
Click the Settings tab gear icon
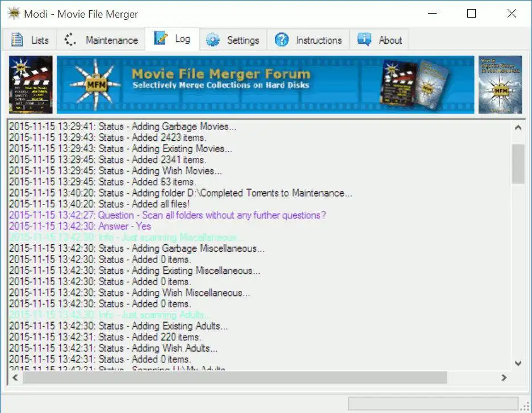213,40
